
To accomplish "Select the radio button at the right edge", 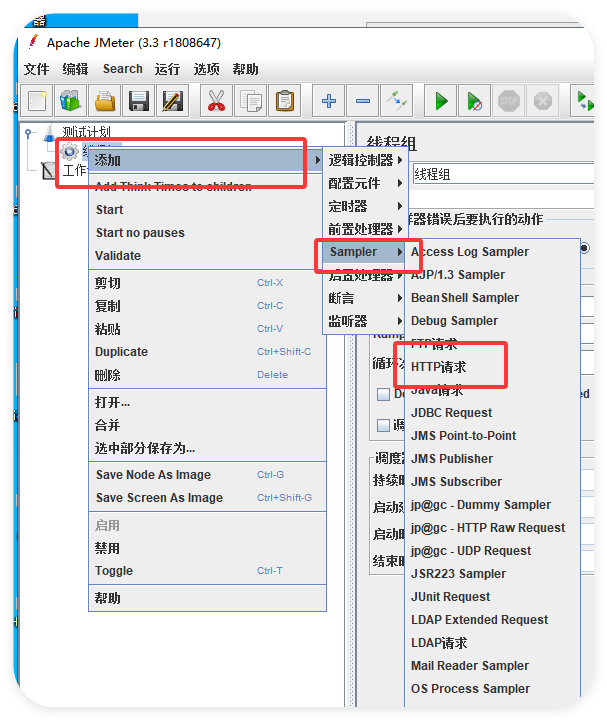I will [585, 248].
